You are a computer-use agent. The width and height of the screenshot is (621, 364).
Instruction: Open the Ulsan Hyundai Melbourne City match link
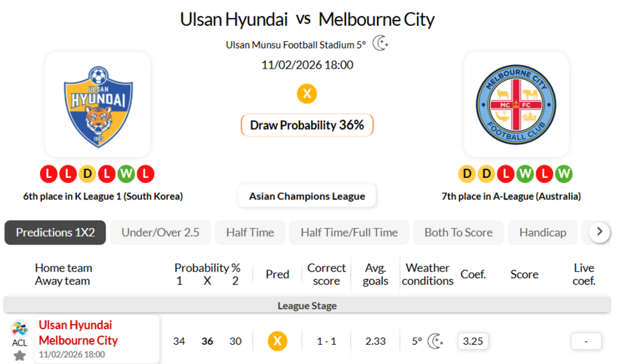point(78,333)
